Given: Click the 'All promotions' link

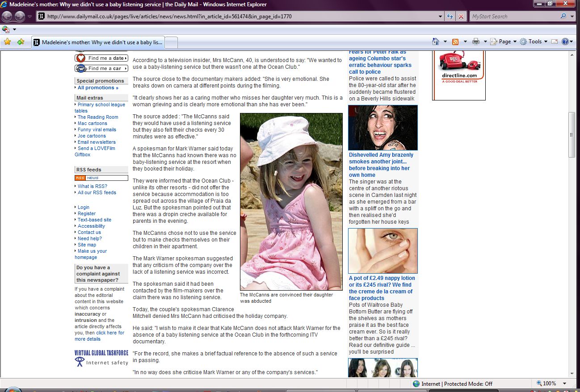Looking at the screenshot, I should (x=98, y=88).
